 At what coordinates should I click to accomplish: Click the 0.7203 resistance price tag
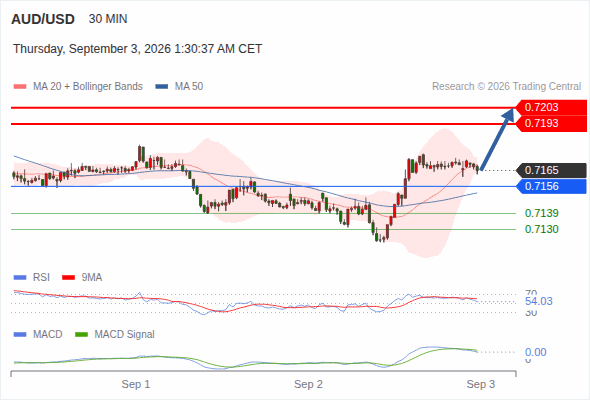[x=551, y=107]
